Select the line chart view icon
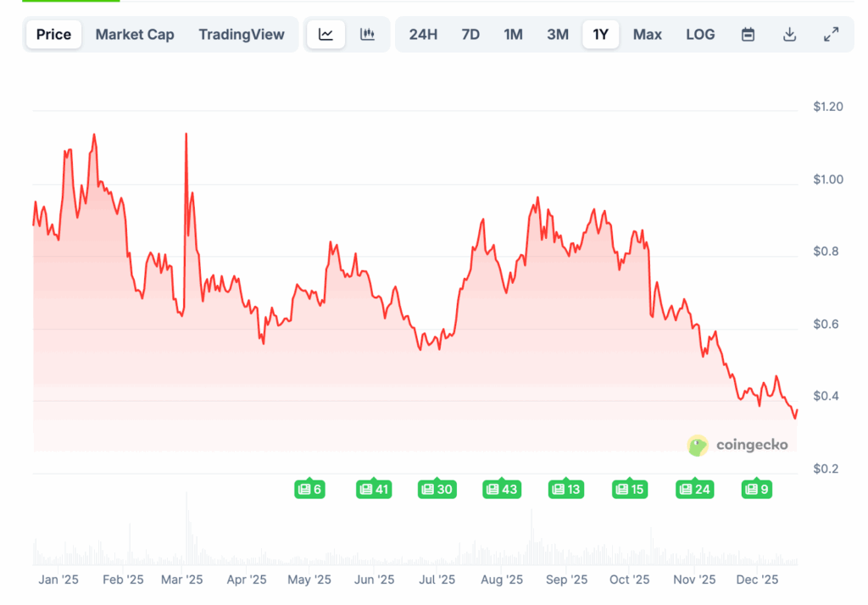Image resolution: width=868 pixels, height=605 pixels. pos(325,34)
